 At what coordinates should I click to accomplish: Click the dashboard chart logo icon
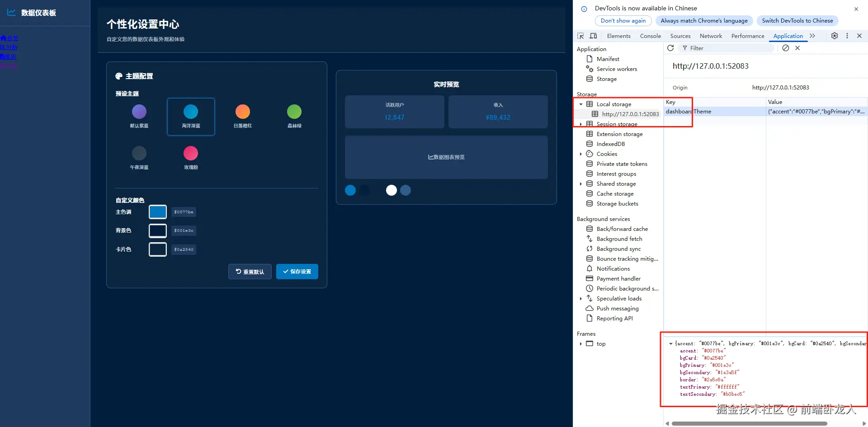11,13
